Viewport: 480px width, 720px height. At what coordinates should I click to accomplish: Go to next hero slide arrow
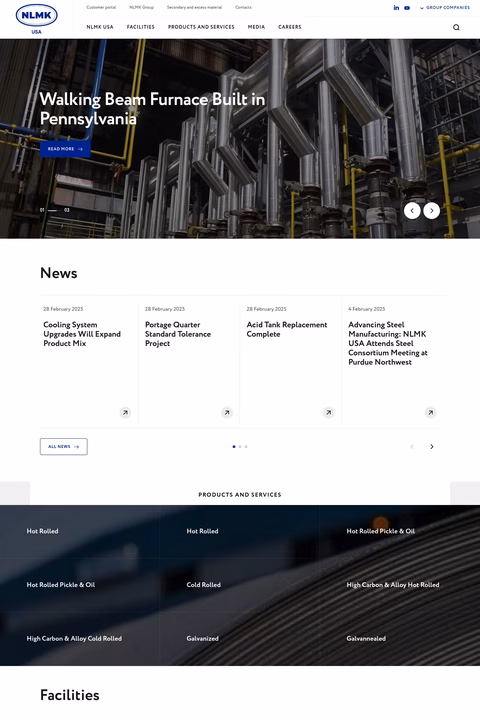(x=431, y=211)
